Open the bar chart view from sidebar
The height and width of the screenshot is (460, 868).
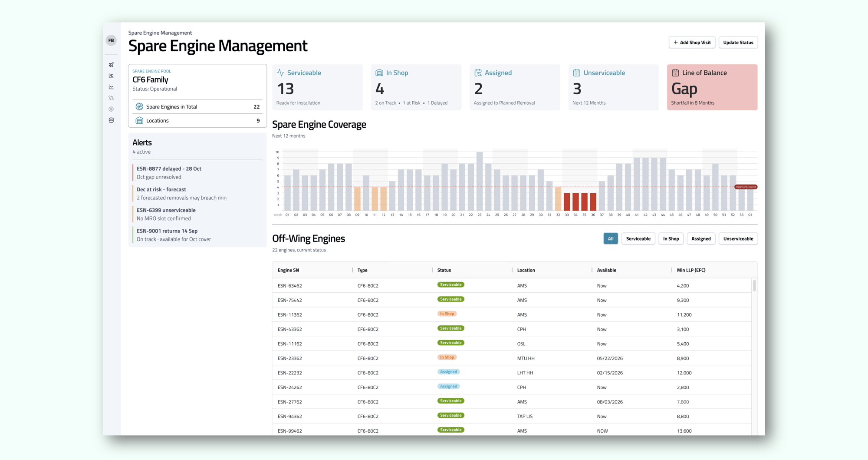point(111,75)
